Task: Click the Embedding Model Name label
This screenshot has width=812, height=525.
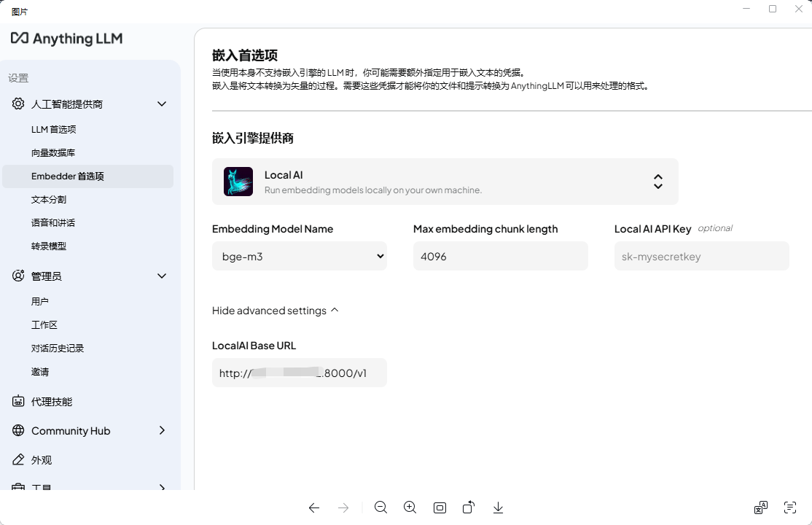Action: (273, 228)
